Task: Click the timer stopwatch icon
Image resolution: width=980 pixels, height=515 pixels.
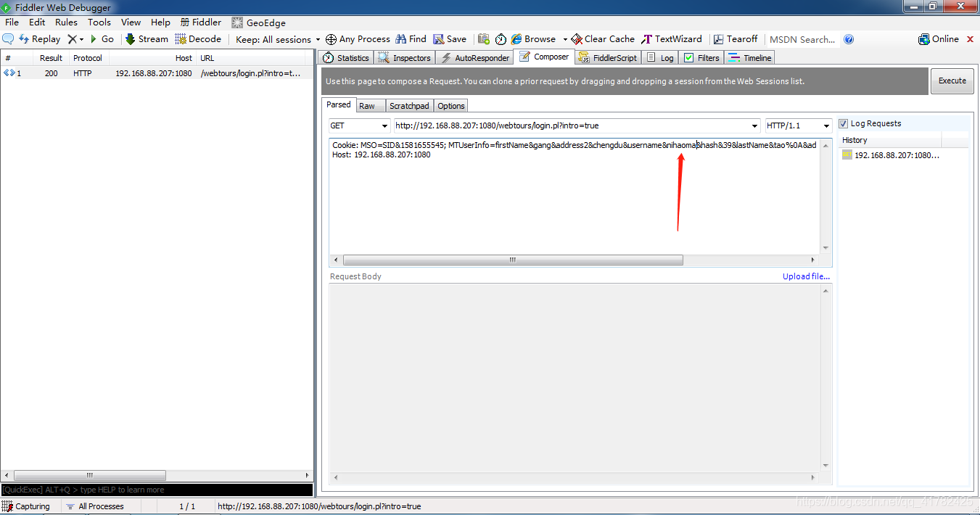Action: tap(501, 39)
